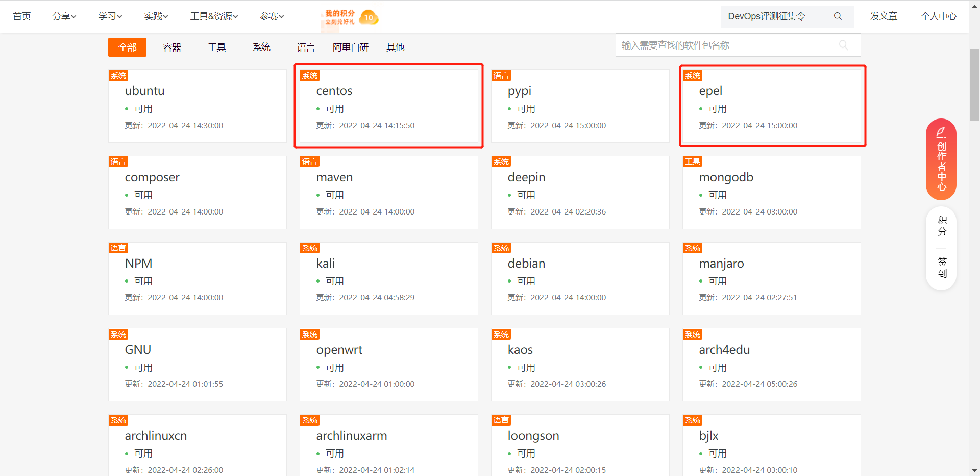Open the maven mirror card

(x=388, y=193)
